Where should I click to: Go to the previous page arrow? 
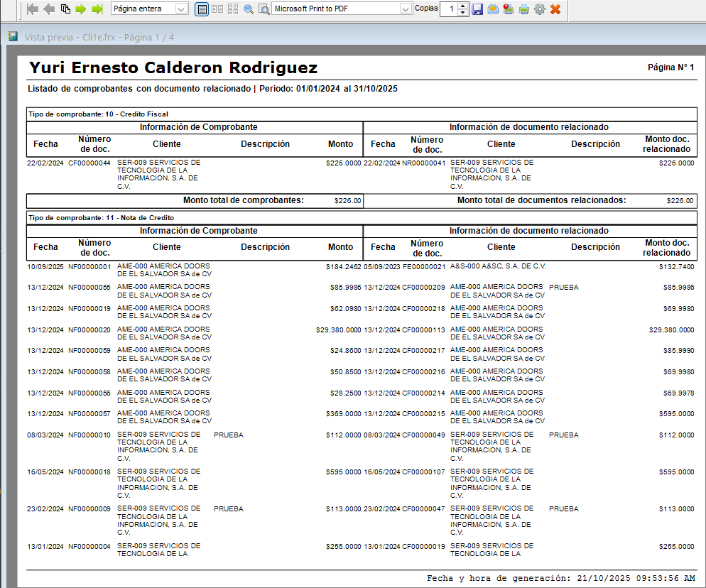tap(49, 9)
